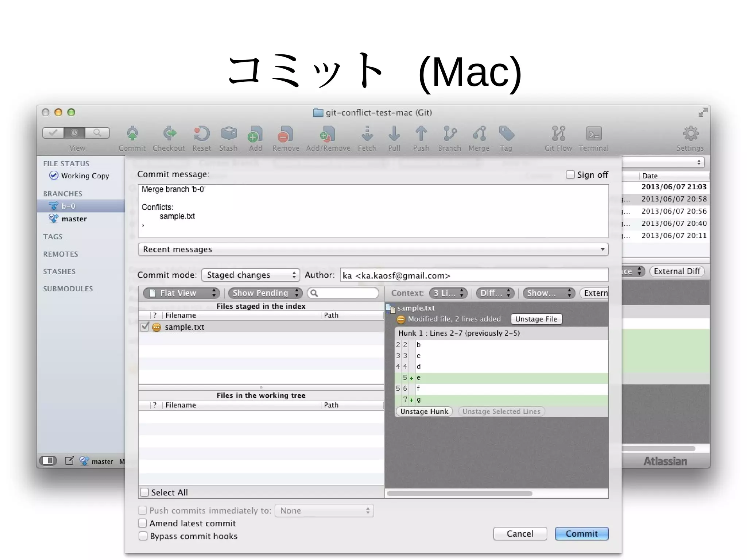
Task: Click the Add toolbar icon
Action: (255, 134)
